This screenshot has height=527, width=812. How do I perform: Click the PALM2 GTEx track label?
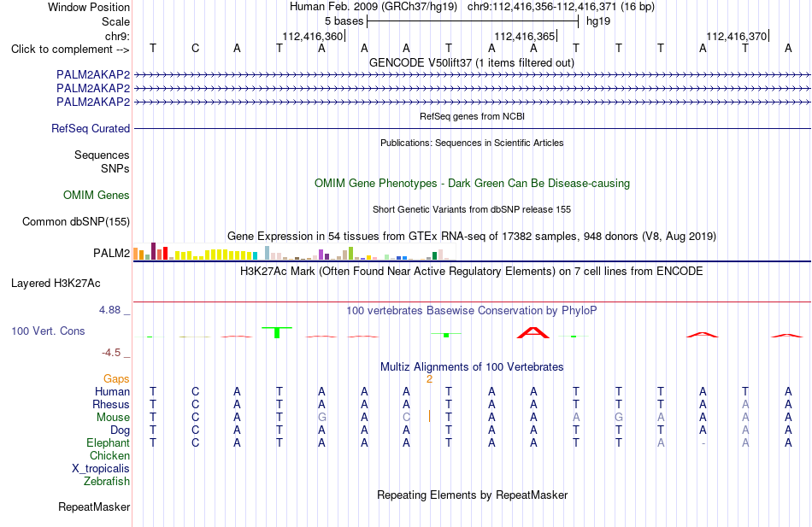[111, 253]
